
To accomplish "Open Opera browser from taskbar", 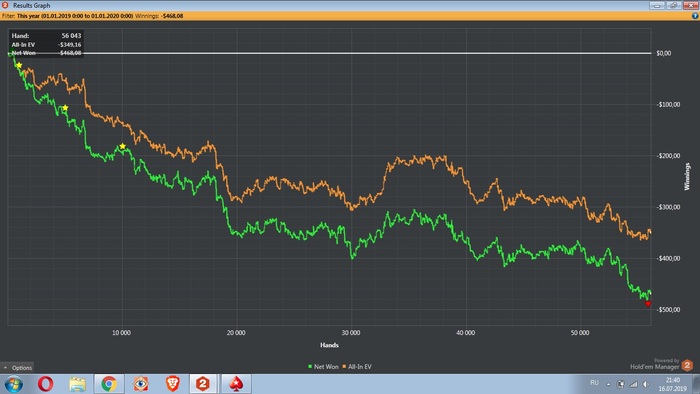I will click(x=46, y=384).
